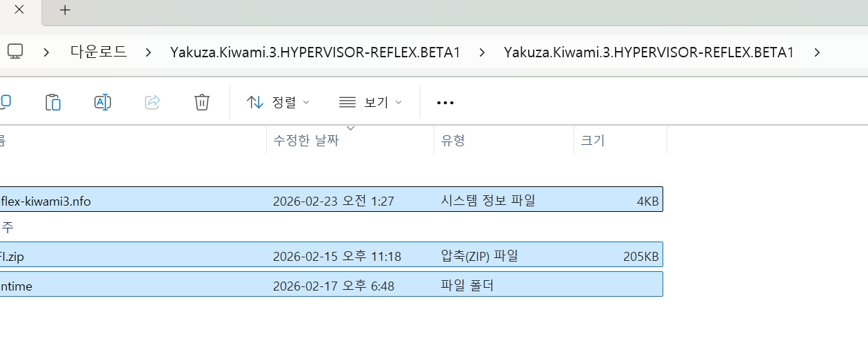
Task: Go to the 다운로드 breadcrumb folder
Action: [99, 52]
